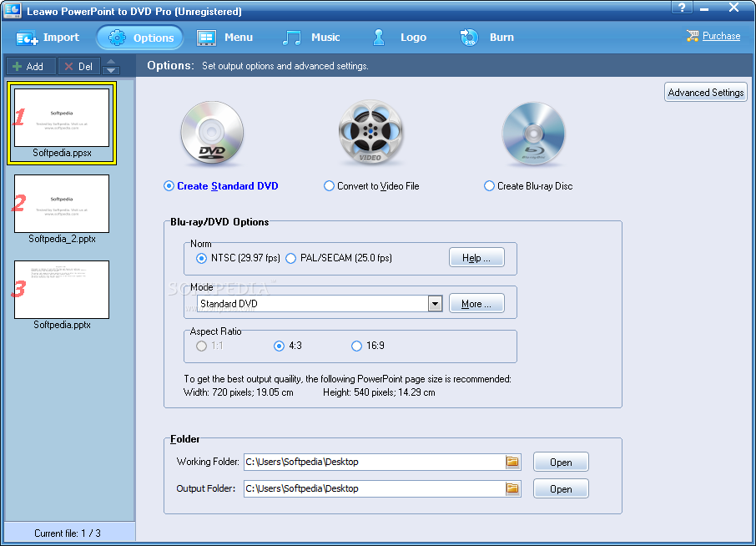Switch to the Options tab
The width and height of the screenshot is (756, 546).
pyautogui.click(x=140, y=38)
